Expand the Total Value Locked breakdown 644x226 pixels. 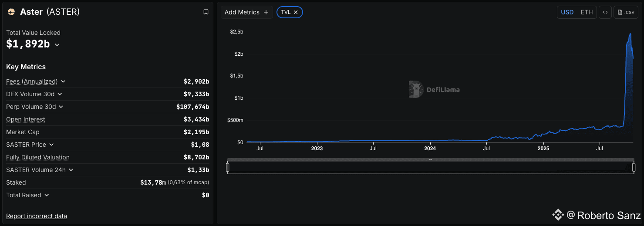(57, 44)
